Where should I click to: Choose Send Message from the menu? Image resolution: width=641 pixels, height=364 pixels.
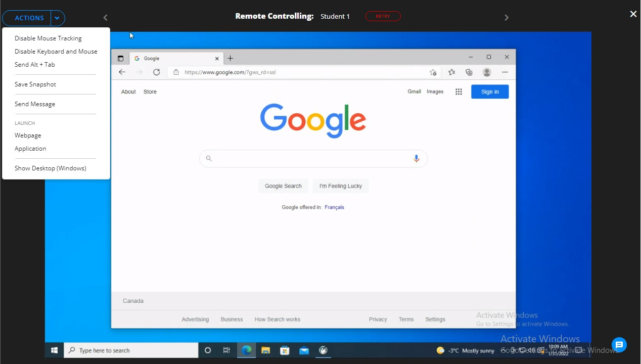pos(35,104)
